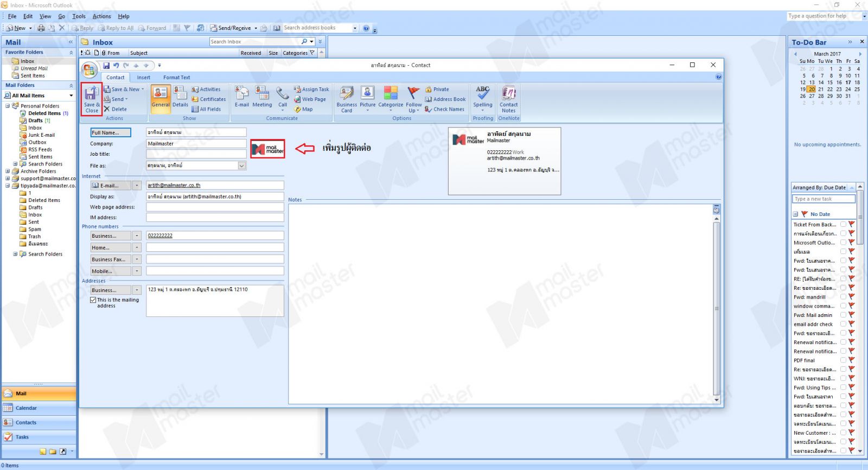868x470 pixels.
Task: Tick the 'Ticket From Back...' task checkbox
Action: (x=843, y=224)
